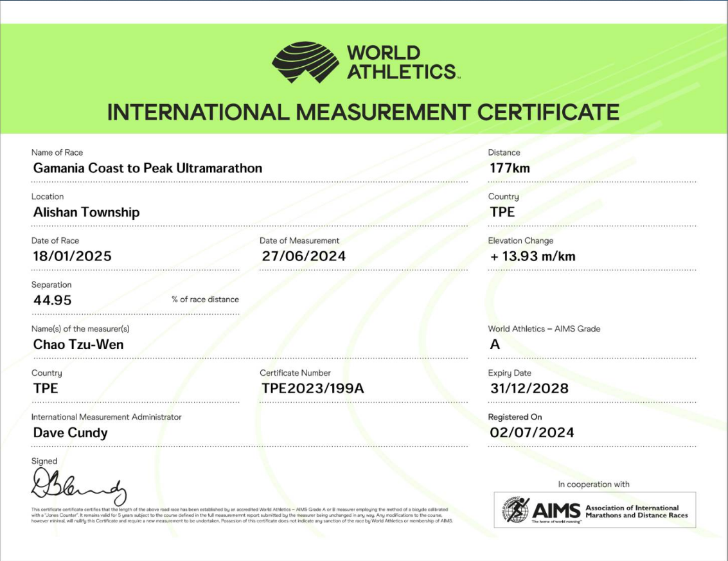
Task: Click the separation value 44.95
Action: pos(53,300)
